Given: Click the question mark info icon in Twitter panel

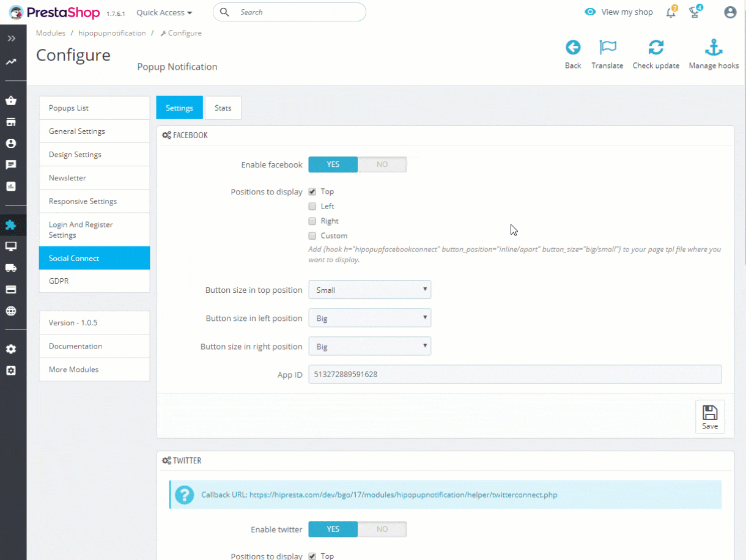Looking at the screenshot, I should tap(184, 495).
